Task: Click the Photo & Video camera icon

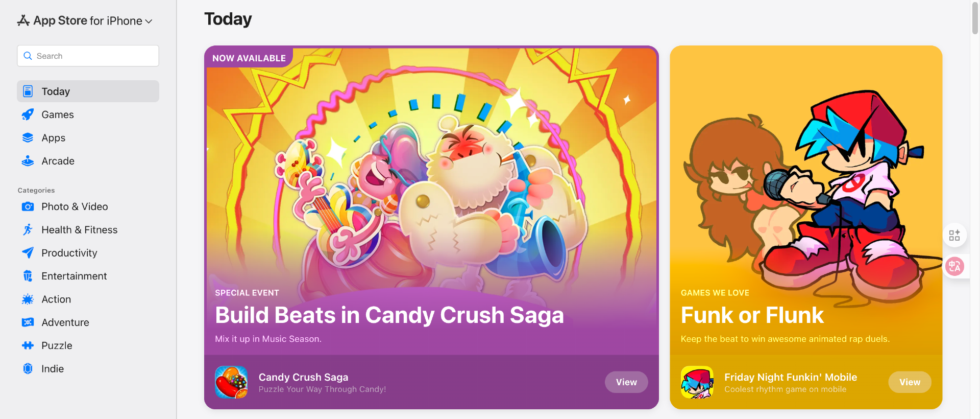Action: coord(28,206)
